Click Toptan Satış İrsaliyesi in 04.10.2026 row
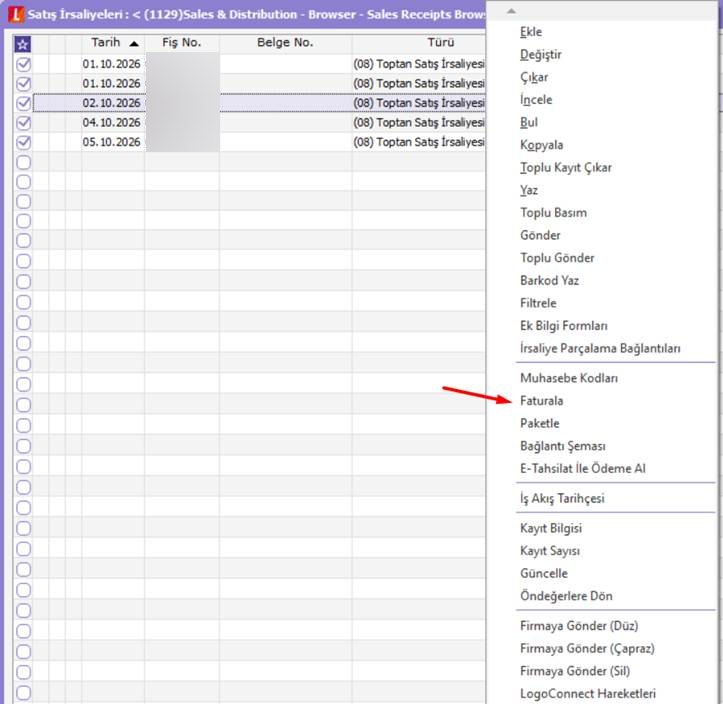723x704 pixels. [x=419, y=123]
